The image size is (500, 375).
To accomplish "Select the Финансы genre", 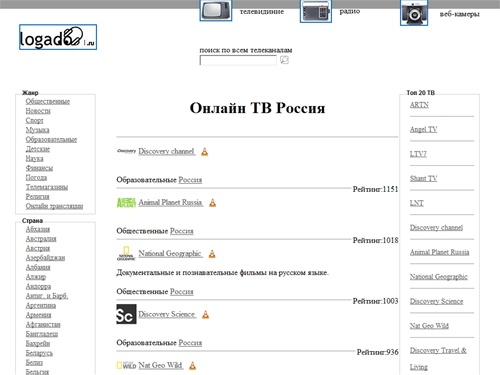I will click(39, 168).
